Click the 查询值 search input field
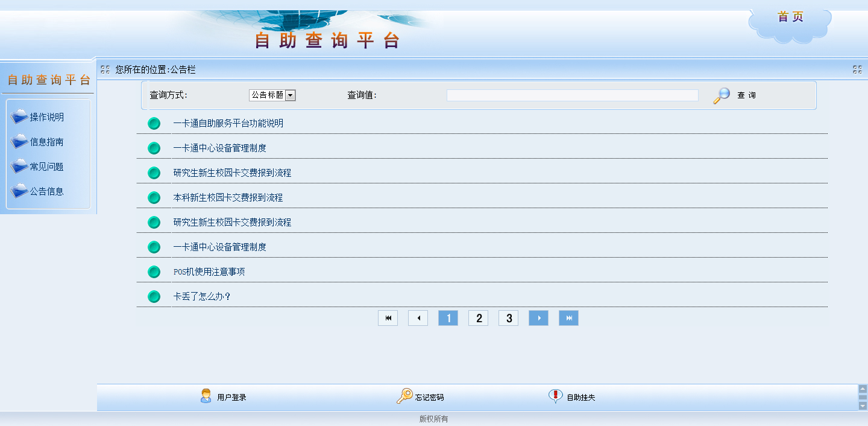 572,95
